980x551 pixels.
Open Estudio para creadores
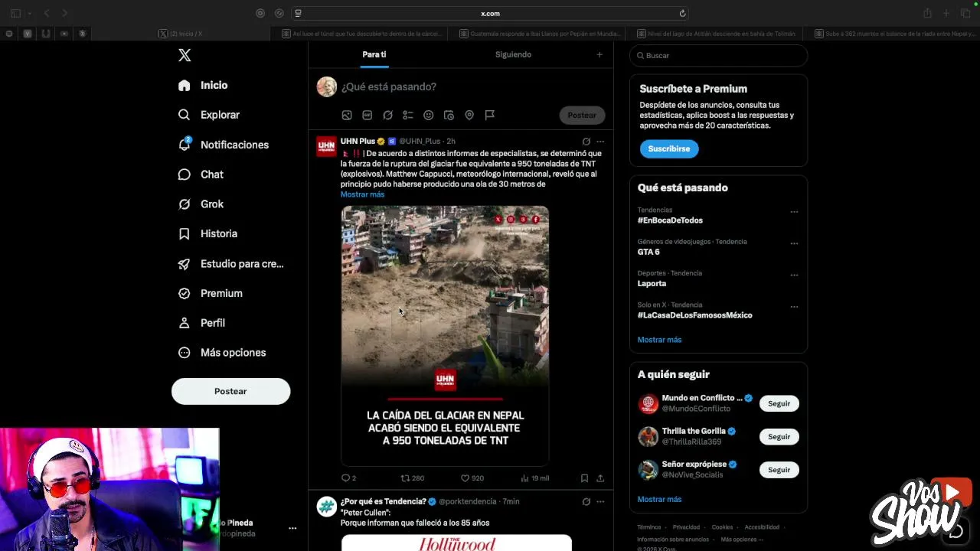coord(230,263)
